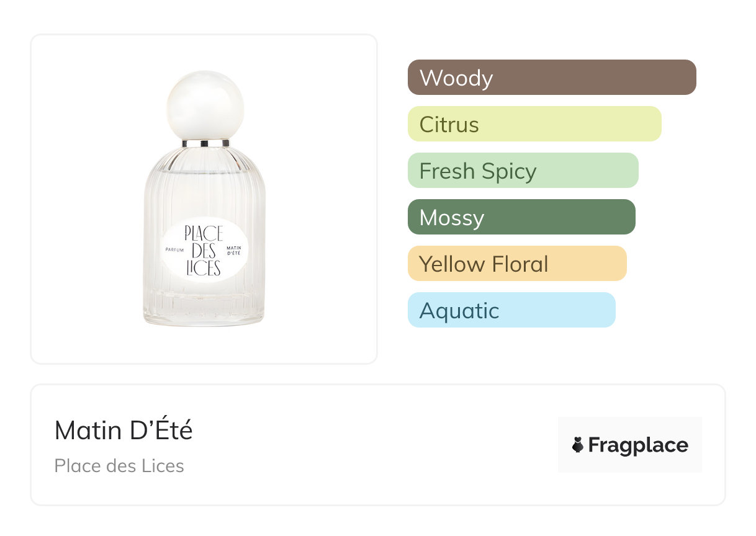Click the small MATIN D'ÉTÉ text on the bottle
The width and height of the screenshot is (756, 536).
[x=233, y=251]
